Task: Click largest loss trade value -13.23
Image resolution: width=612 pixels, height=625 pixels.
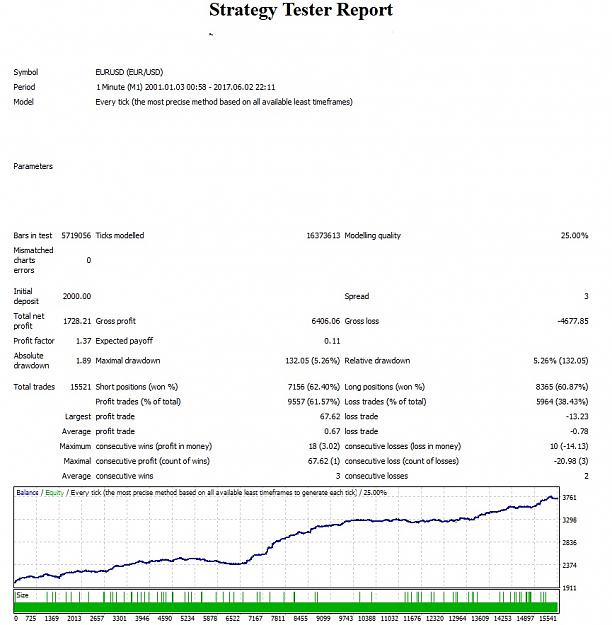Action: pos(577,417)
